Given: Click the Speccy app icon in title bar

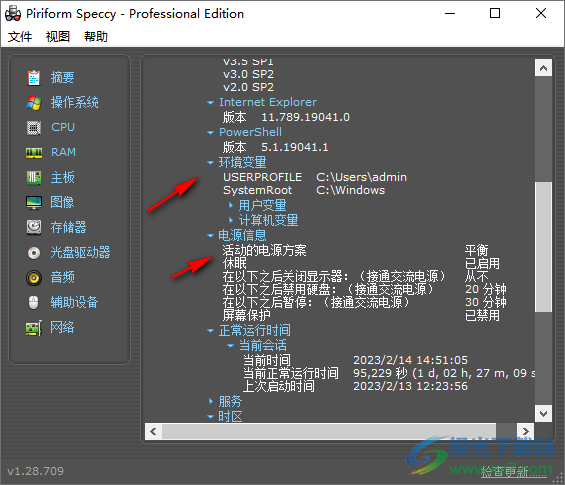Looking at the screenshot, I should point(13,13).
